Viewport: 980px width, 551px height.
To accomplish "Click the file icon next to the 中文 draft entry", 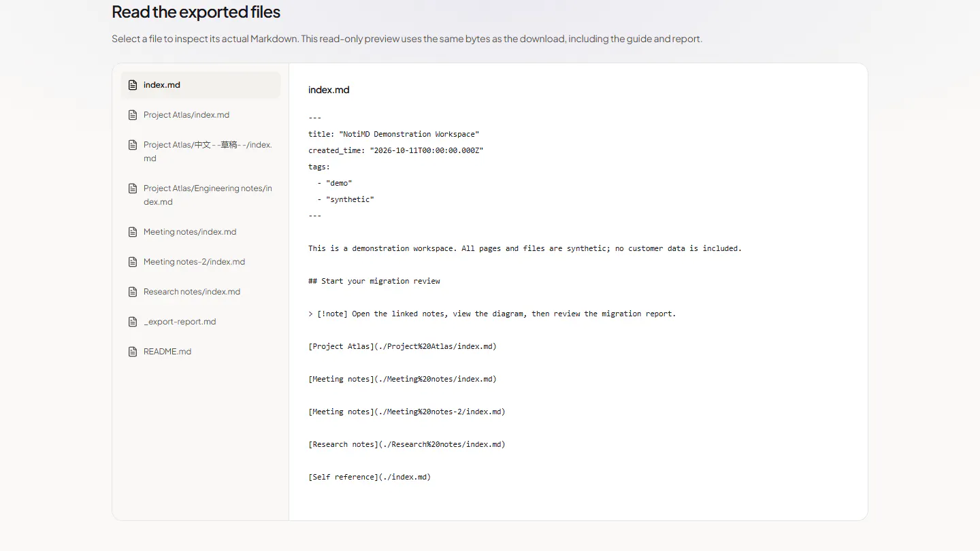I will [x=133, y=145].
